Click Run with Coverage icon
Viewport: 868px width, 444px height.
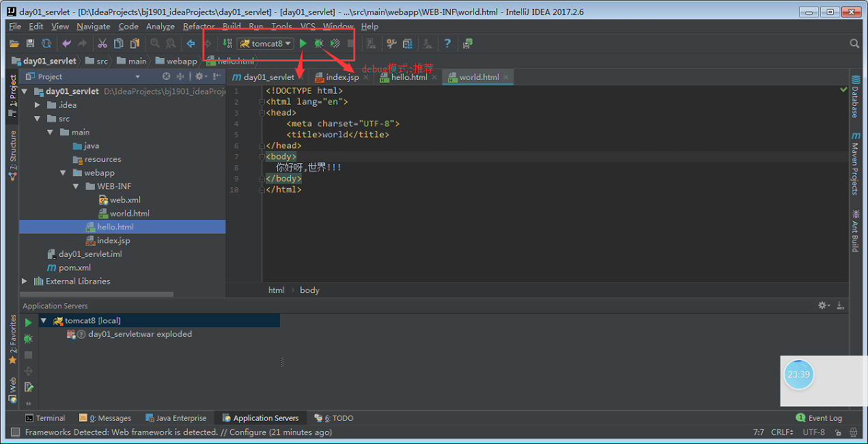pos(335,44)
